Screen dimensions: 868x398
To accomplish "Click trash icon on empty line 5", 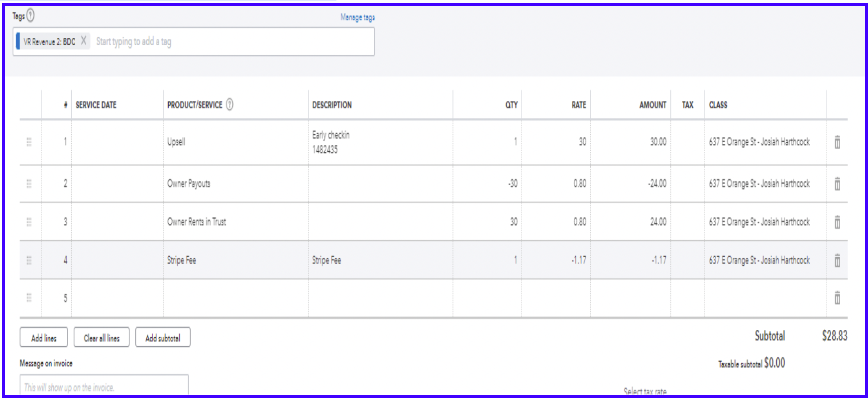I will click(837, 298).
